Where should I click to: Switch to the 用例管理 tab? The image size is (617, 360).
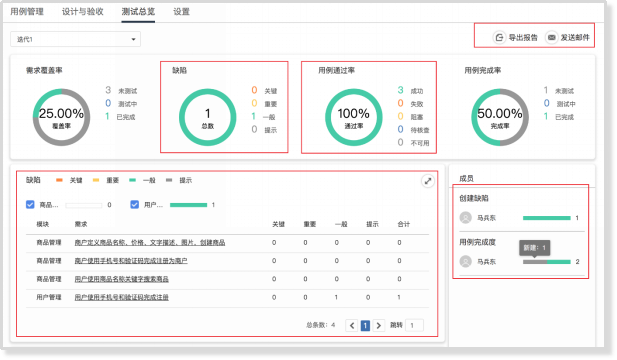click(x=27, y=11)
